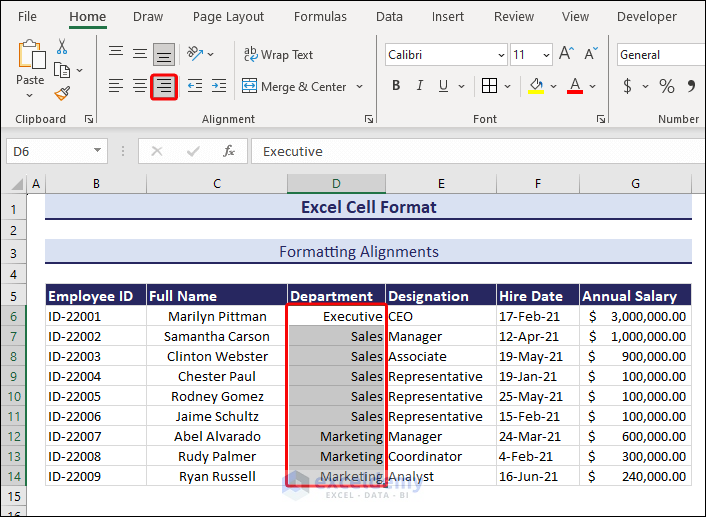Open the Formulas ribbon tab
This screenshot has height=517, width=706.
click(x=320, y=16)
